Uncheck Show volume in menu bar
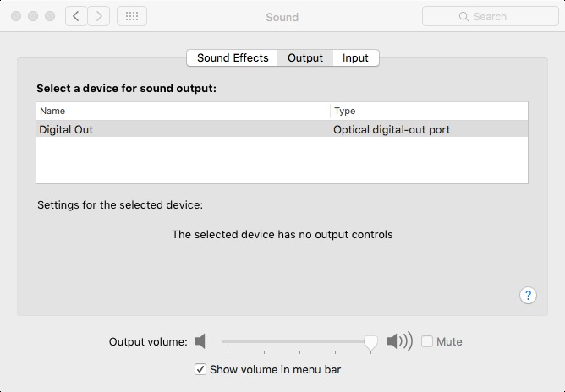Viewport: 565px width, 392px height. 200,369
